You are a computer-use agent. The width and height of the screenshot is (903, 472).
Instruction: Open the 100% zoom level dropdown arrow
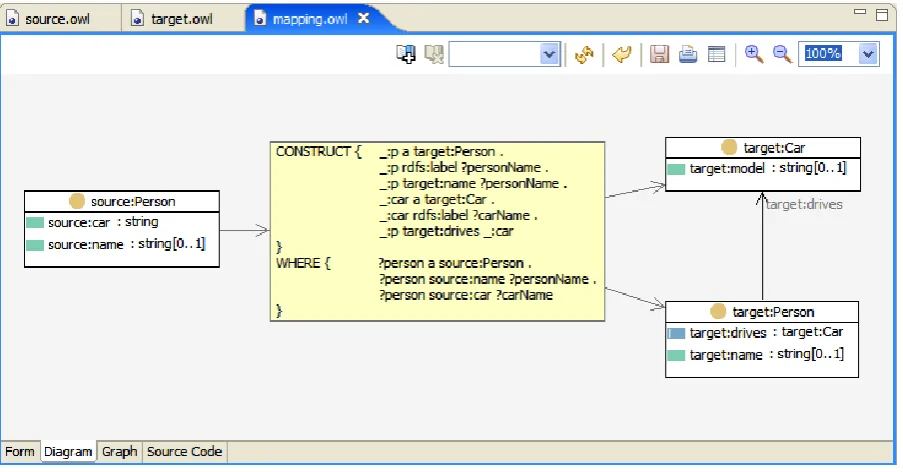(x=868, y=54)
